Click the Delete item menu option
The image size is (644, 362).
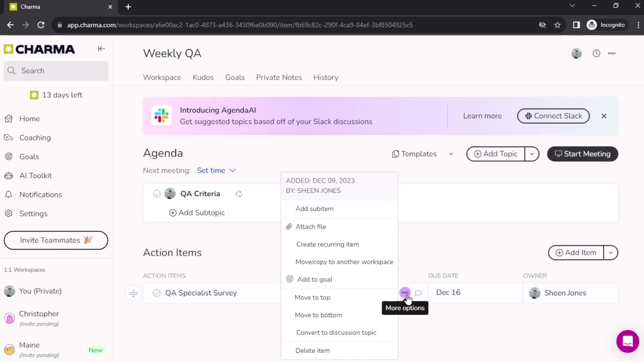click(312, 350)
